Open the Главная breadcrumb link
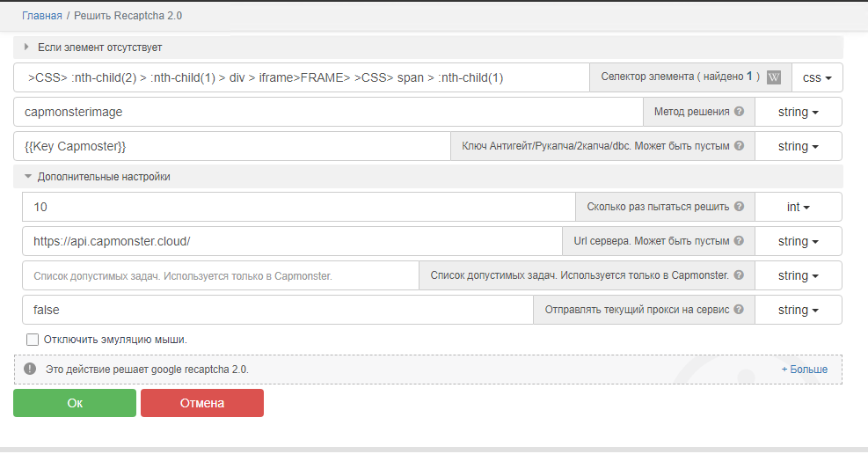Viewport: 868px width, 454px height. [42, 16]
